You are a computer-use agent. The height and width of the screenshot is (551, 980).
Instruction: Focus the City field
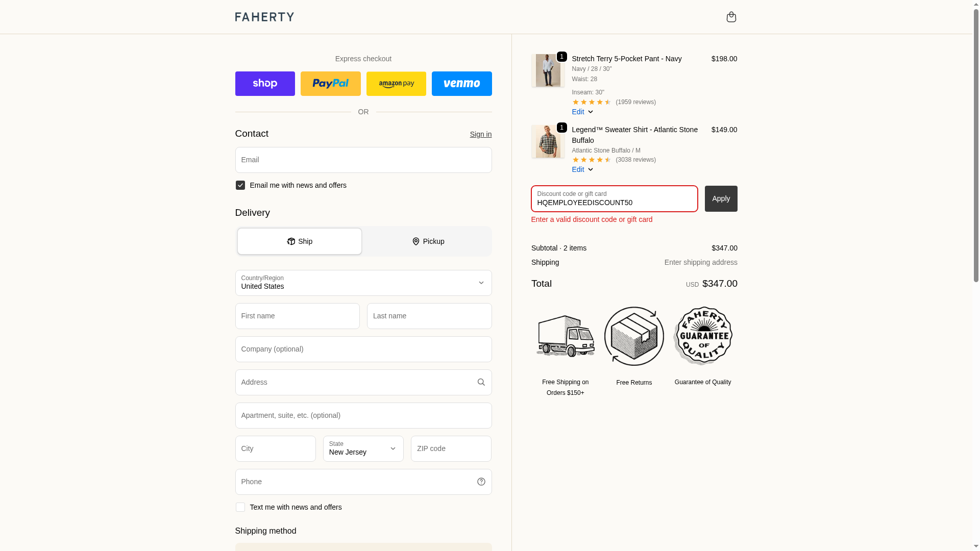tap(276, 449)
